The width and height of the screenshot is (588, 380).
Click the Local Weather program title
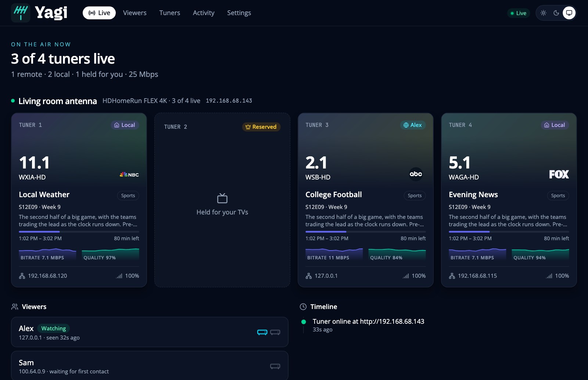coord(44,195)
